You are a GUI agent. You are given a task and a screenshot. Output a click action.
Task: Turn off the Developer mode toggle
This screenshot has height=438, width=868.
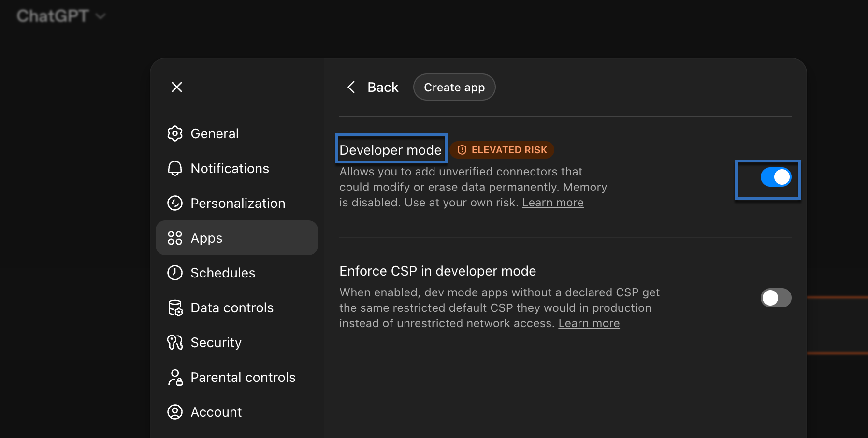coord(776,177)
